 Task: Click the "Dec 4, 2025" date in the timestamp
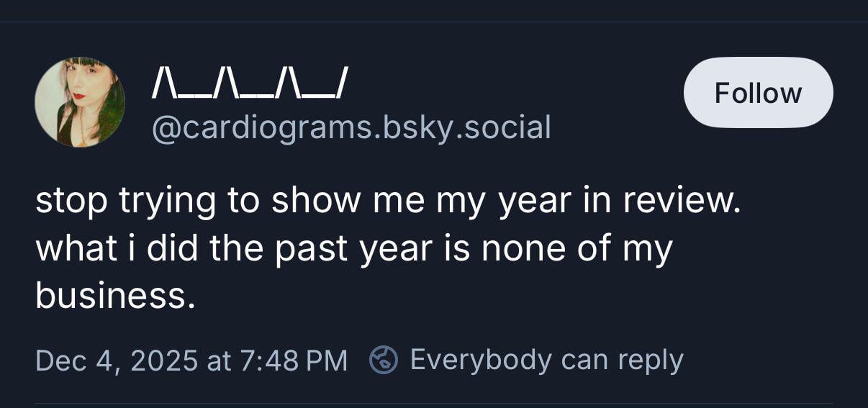click(x=117, y=361)
